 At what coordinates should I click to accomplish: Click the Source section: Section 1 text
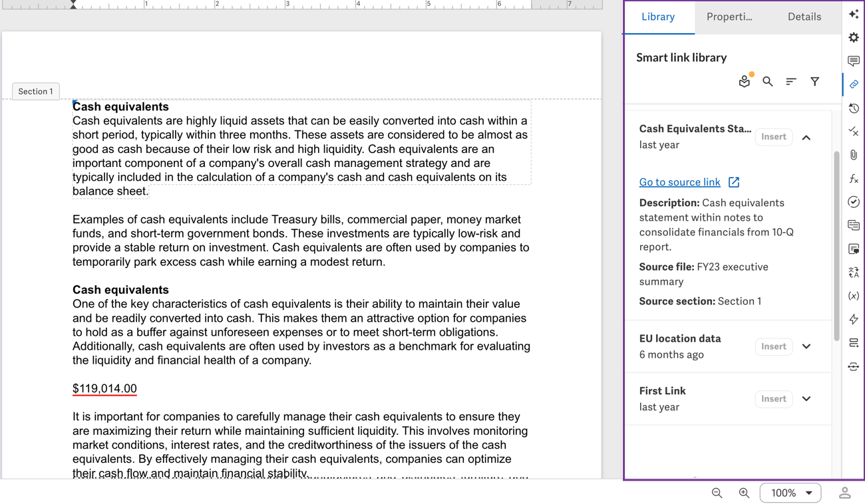[x=700, y=301]
